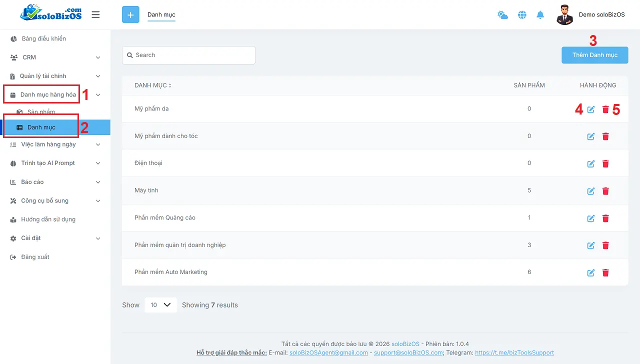
Task: Click the Bảng điều khiển dashboard icon
Action: pyautogui.click(x=13, y=38)
